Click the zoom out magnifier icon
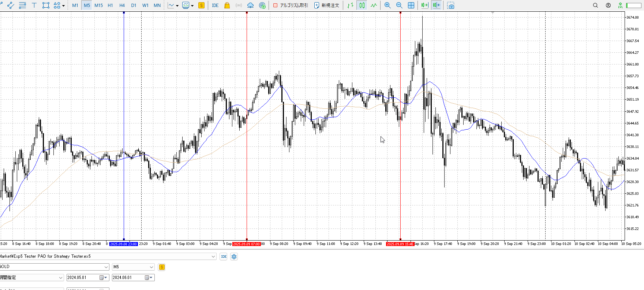 click(x=399, y=5)
